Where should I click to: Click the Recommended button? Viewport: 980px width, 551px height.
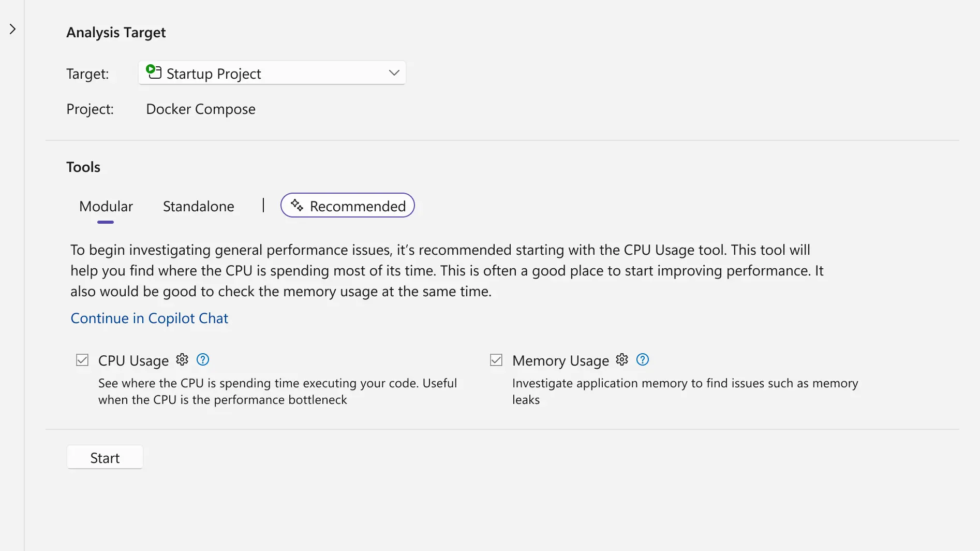(347, 205)
